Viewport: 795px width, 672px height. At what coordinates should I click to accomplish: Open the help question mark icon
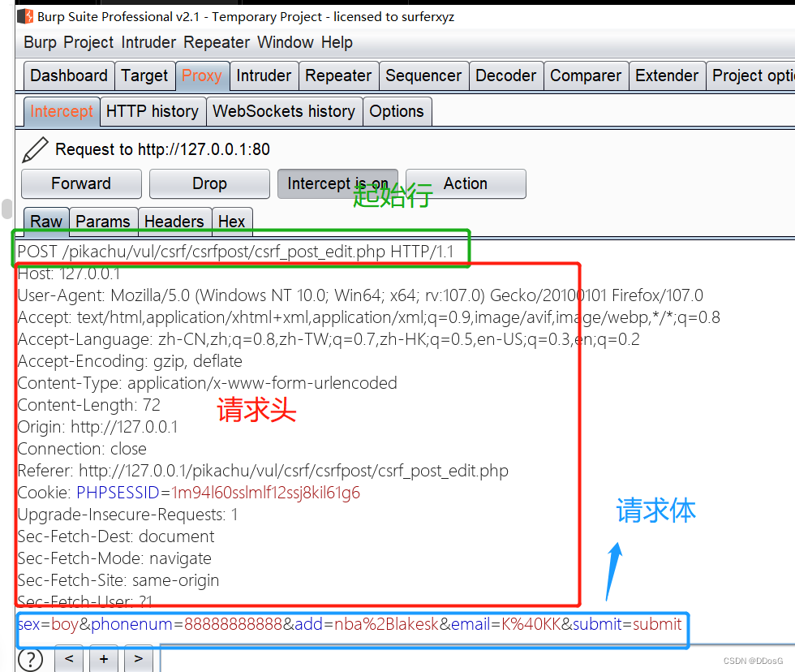[x=31, y=660]
